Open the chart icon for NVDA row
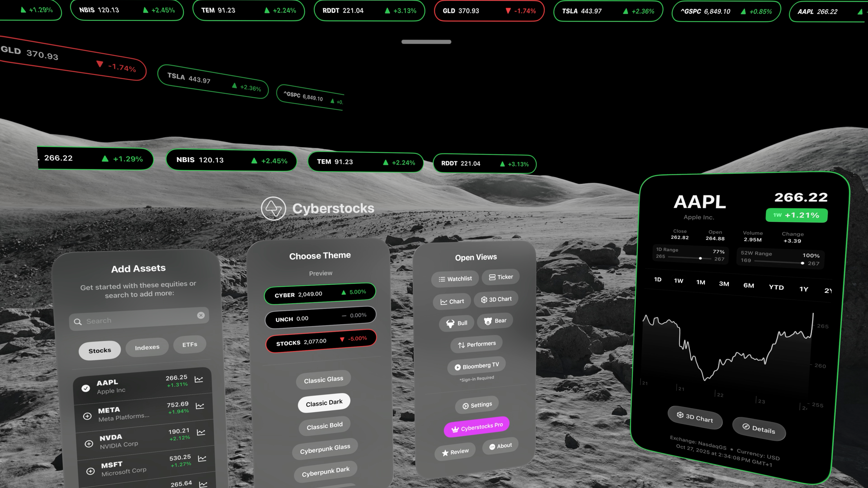The height and width of the screenshot is (488, 868). (x=201, y=432)
